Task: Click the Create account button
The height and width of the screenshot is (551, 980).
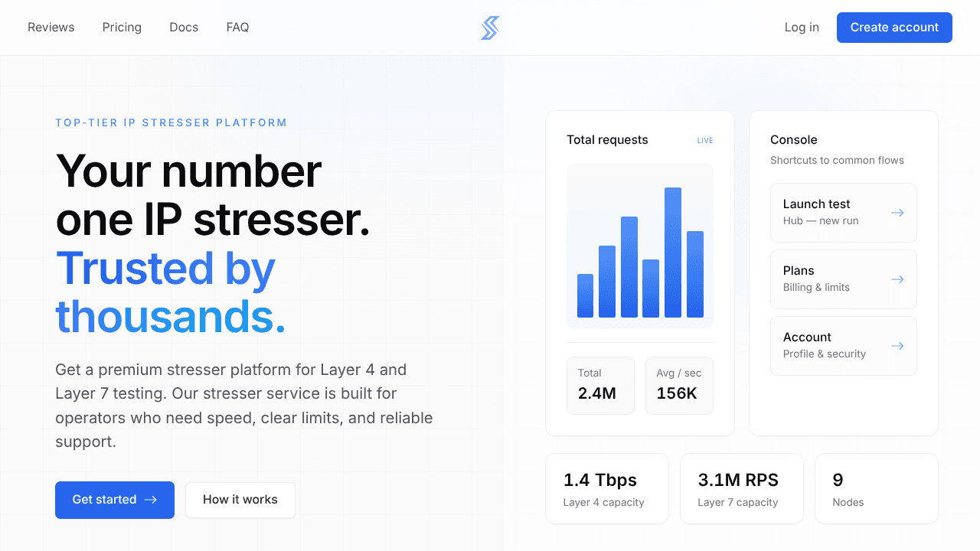Action: pyautogui.click(x=894, y=28)
